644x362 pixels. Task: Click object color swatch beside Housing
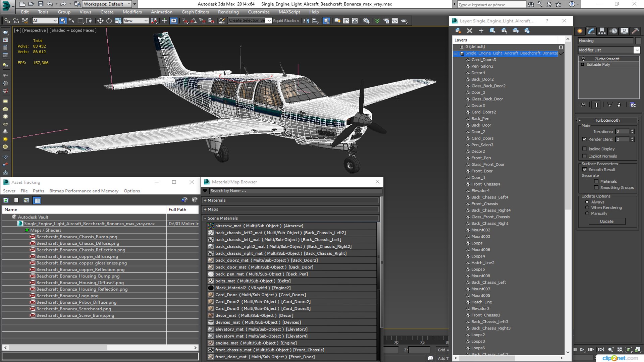638,41
